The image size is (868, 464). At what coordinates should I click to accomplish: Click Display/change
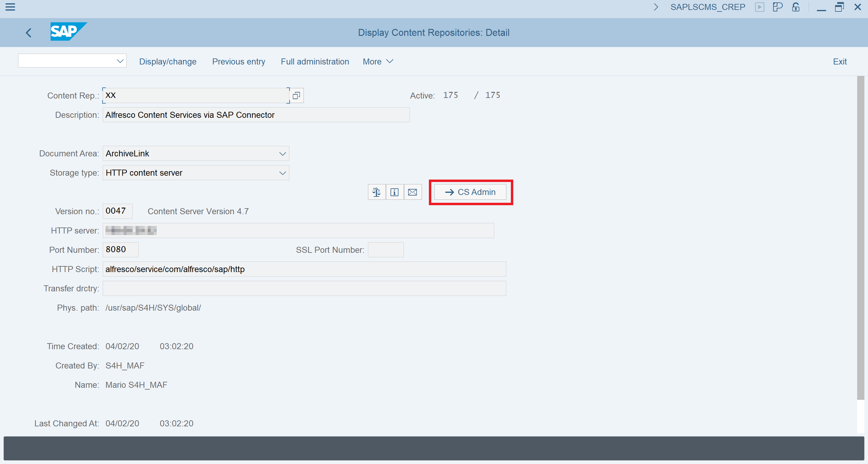168,61
